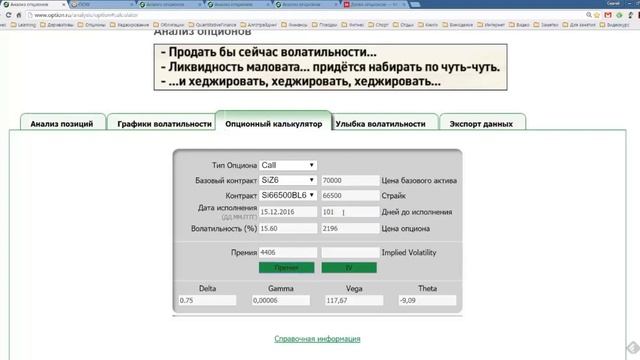640x360 pixels.
Task: Expand the Контракт dropdown showing Si66500BL6
Action: [x=288, y=196]
